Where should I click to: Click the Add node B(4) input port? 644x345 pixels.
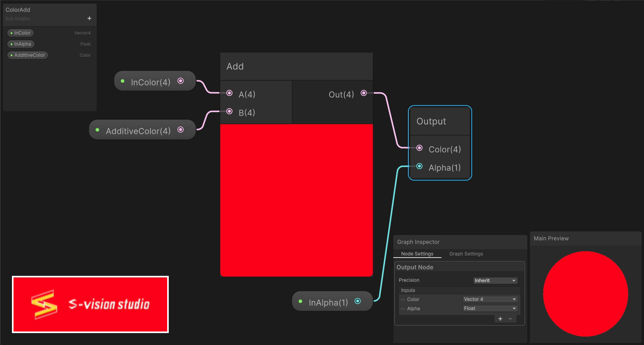229,111
